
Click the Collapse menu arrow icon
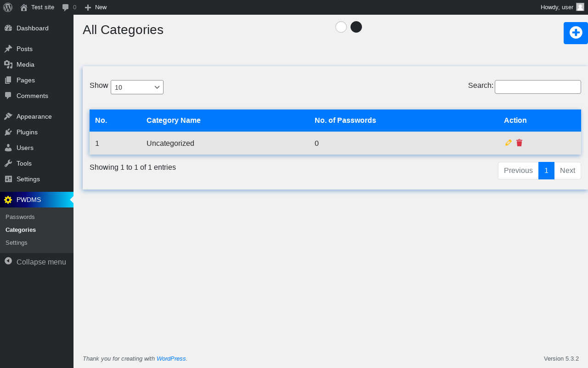[x=8, y=261]
